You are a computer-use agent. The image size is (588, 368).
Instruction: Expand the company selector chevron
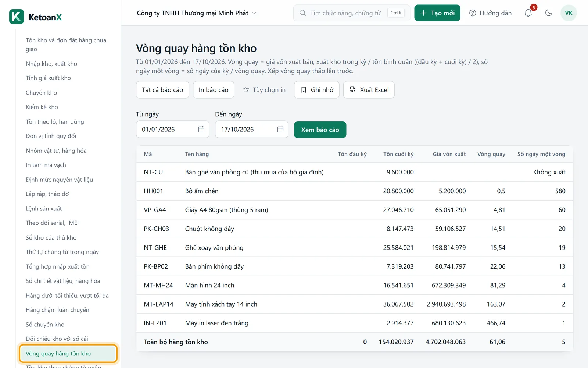[254, 13]
